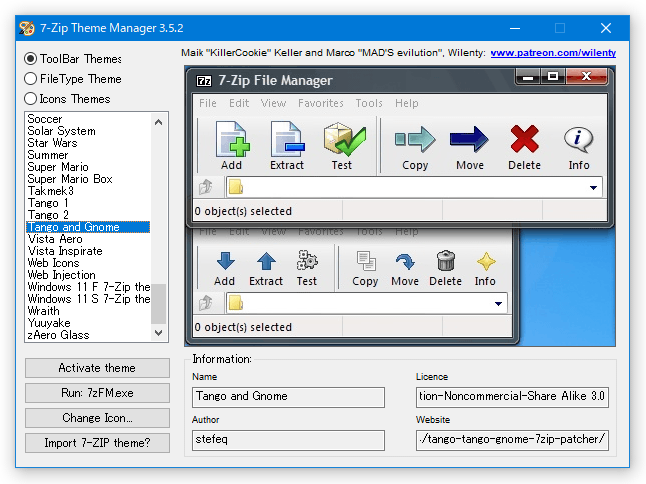Image resolution: width=646 pixels, height=484 pixels.
Task: Click the Copy arrow icon in upper preview
Action: point(415,140)
